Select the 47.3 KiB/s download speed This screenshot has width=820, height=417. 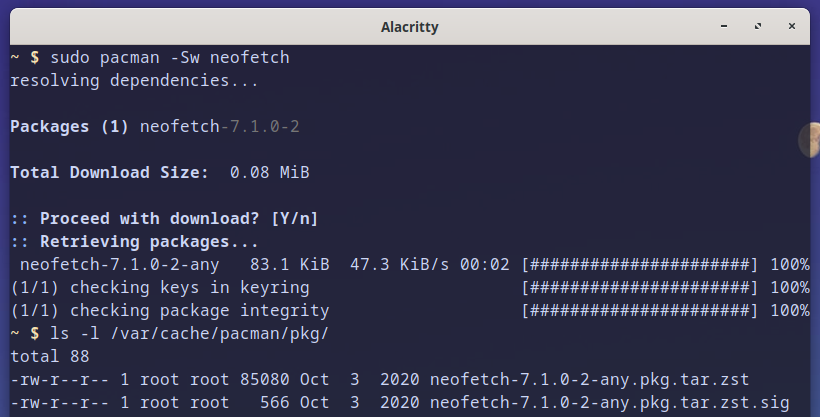400,265
